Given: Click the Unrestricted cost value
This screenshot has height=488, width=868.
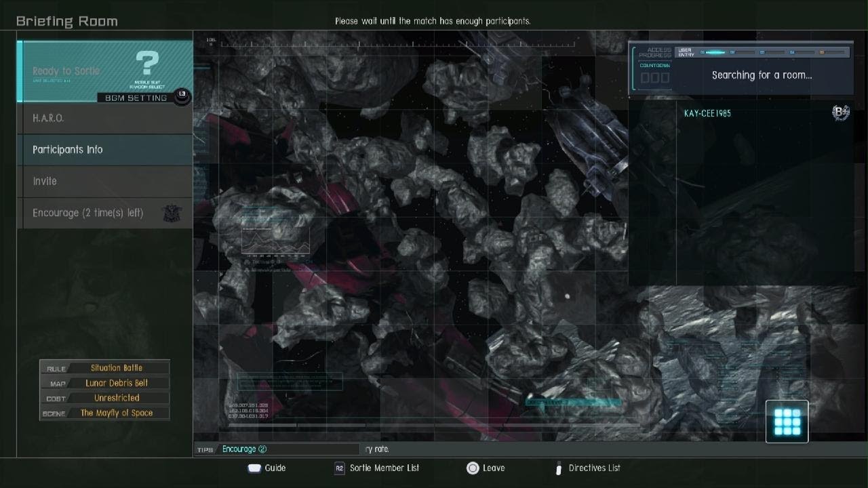Looking at the screenshot, I should (x=117, y=398).
